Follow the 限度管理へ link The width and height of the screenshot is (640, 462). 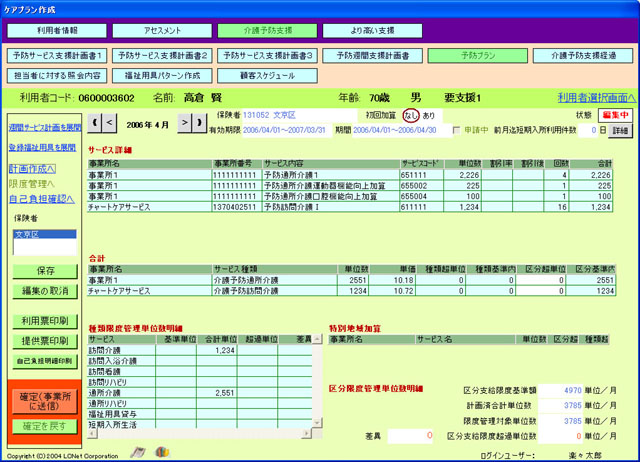tap(31, 184)
